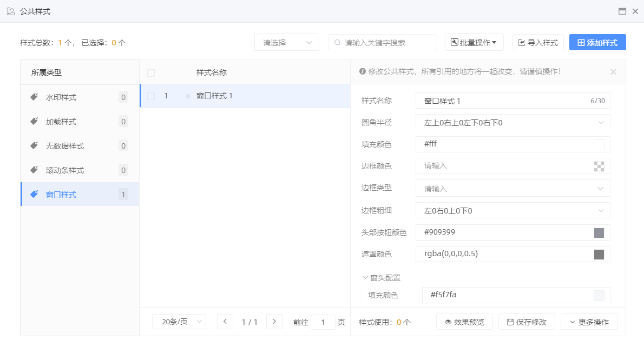The height and width of the screenshot is (347, 644).
Task: Dismiss the blue info warning banner
Action: 613,72
